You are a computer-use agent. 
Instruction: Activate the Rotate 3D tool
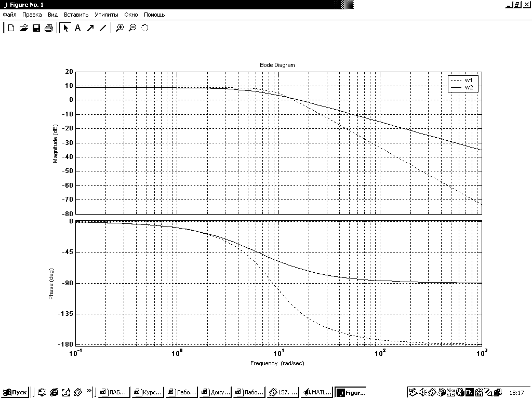145,28
